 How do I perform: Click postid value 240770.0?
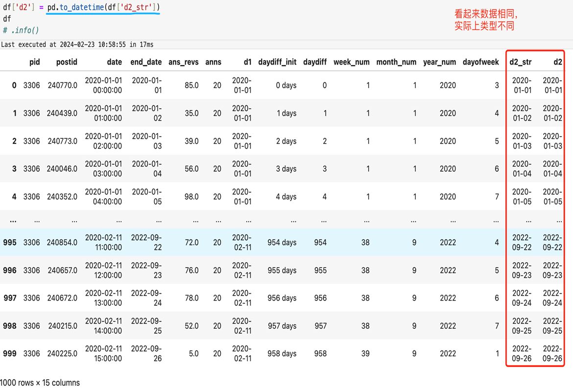point(63,86)
